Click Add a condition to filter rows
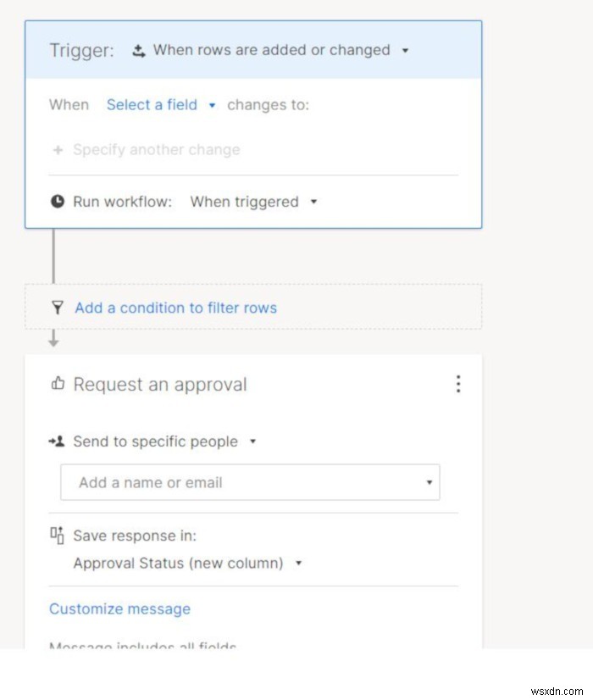Image resolution: width=593 pixels, height=700 pixels. [x=175, y=308]
